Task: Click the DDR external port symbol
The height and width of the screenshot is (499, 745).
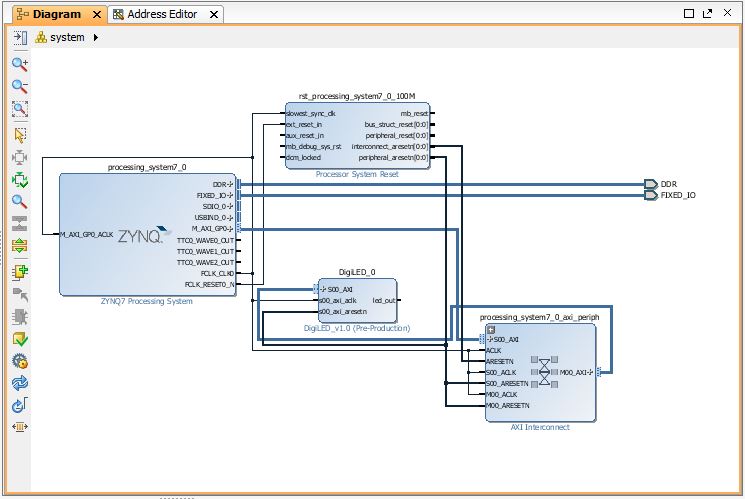Action: 650,184
